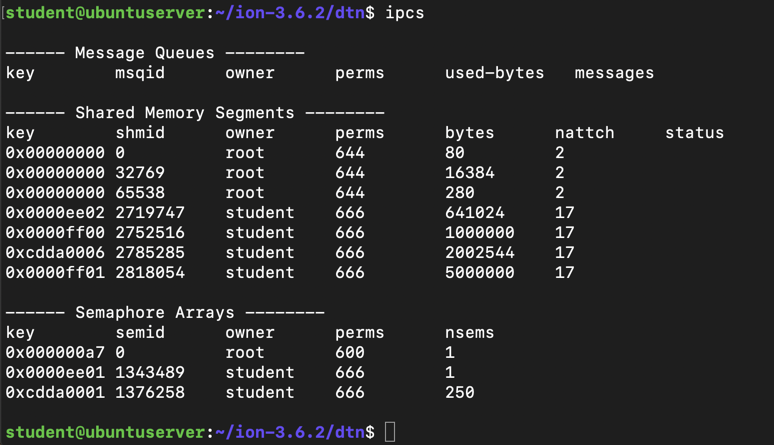Select semaphore key 0x000000a7
Viewport: 774px width, 445px height.
click(x=55, y=353)
